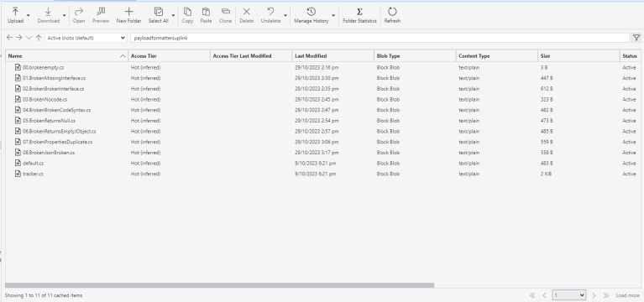Image resolution: width=644 pixels, height=302 pixels.
Task: Sort by the Status column header
Action: pyautogui.click(x=631, y=56)
